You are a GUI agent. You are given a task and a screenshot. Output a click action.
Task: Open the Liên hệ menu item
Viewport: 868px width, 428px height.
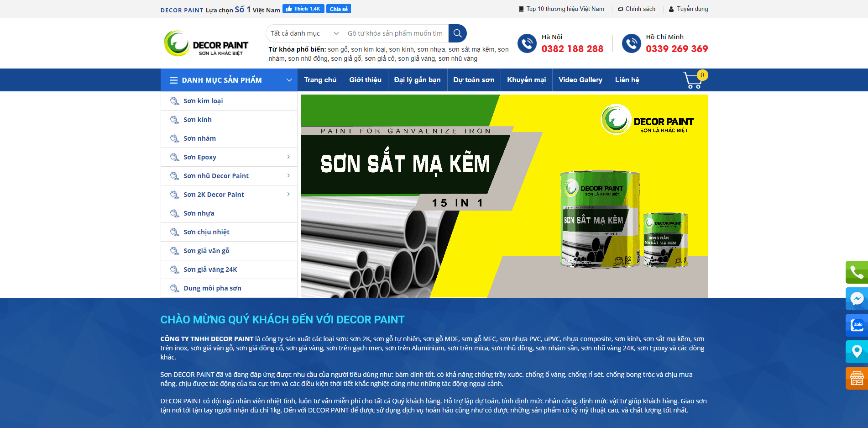[x=627, y=80]
